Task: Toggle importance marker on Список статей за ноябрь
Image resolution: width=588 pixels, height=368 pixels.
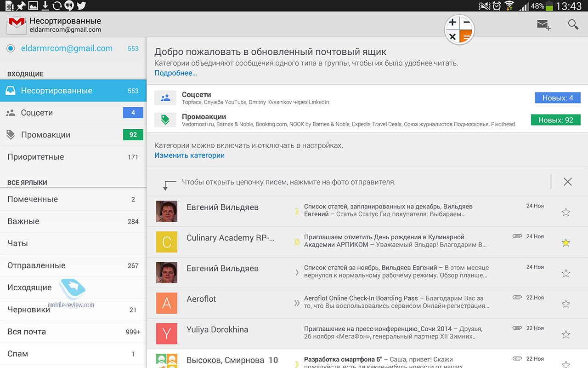Action: pyautogui.click(x=297, y=273)
